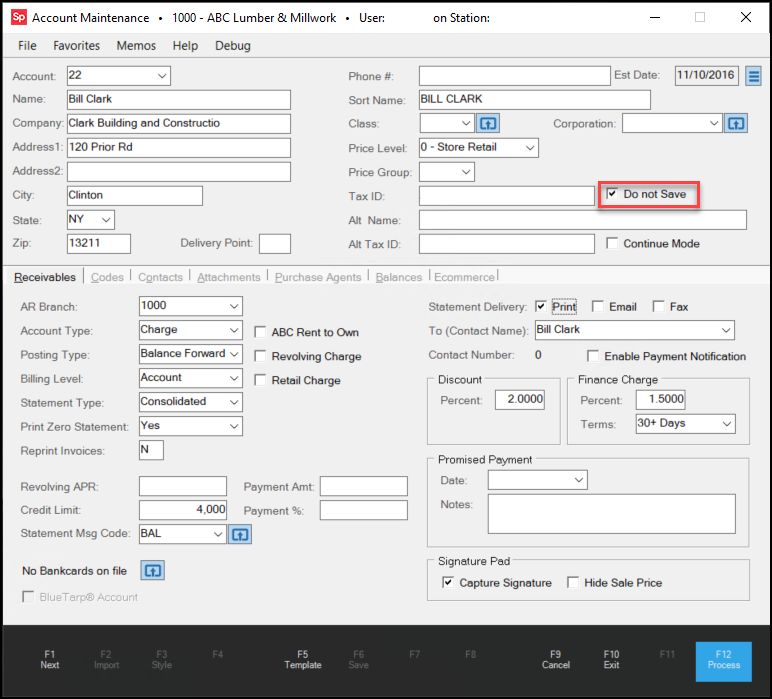
Task: Enable Hide Sale Price option
Action: point(573,582)
